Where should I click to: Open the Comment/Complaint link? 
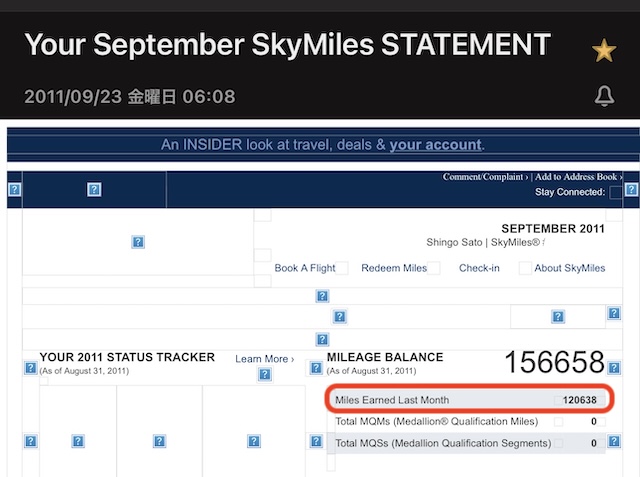(x=485, y=177)
